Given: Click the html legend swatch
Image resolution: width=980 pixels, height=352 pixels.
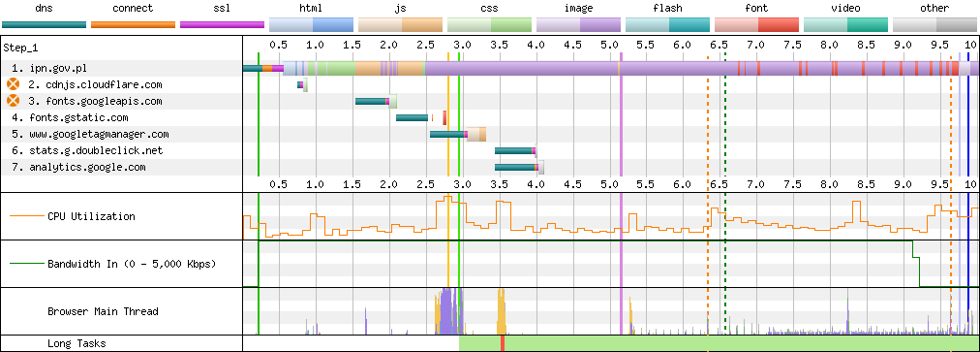Looking at the screenshot, I should [x=311, y=24].
